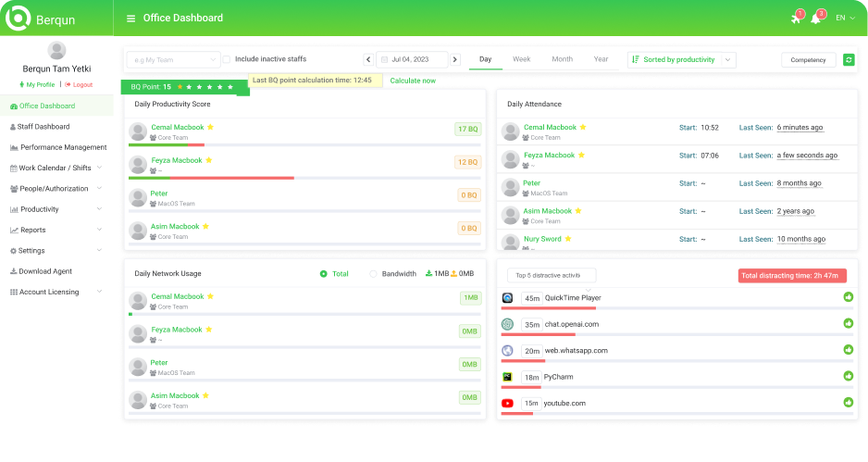The image size is (868, 462).
Task: Go to previous date with left arrow
Action: pyautogui.click(x=367, y=60)
